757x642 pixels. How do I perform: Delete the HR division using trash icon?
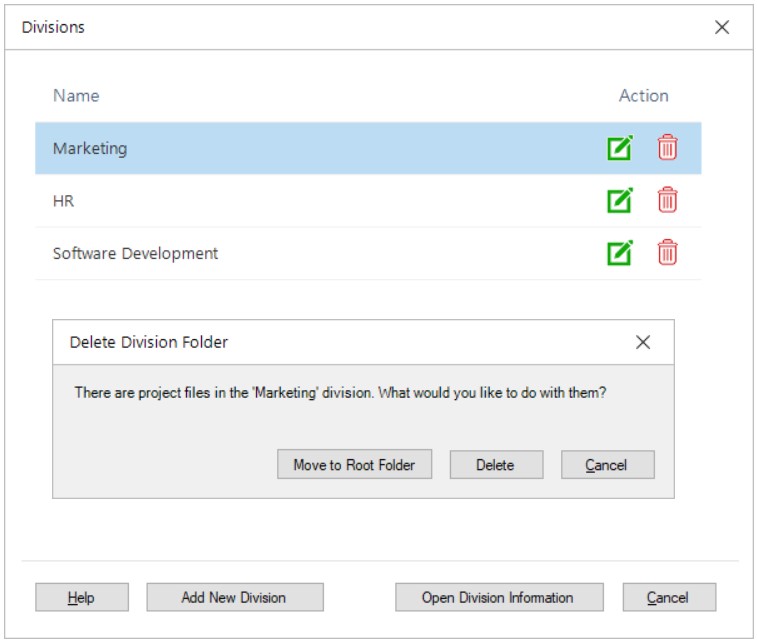click(x=667, y=201)
